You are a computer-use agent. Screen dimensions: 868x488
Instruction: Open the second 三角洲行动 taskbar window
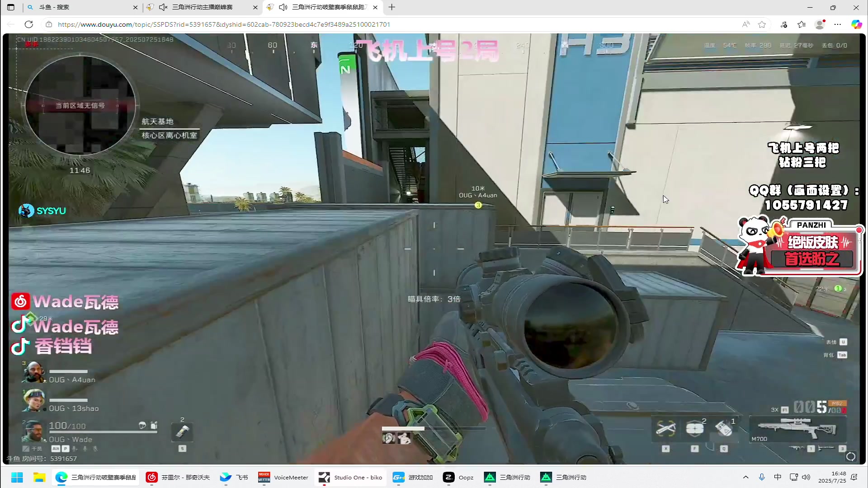pos(563,477)
